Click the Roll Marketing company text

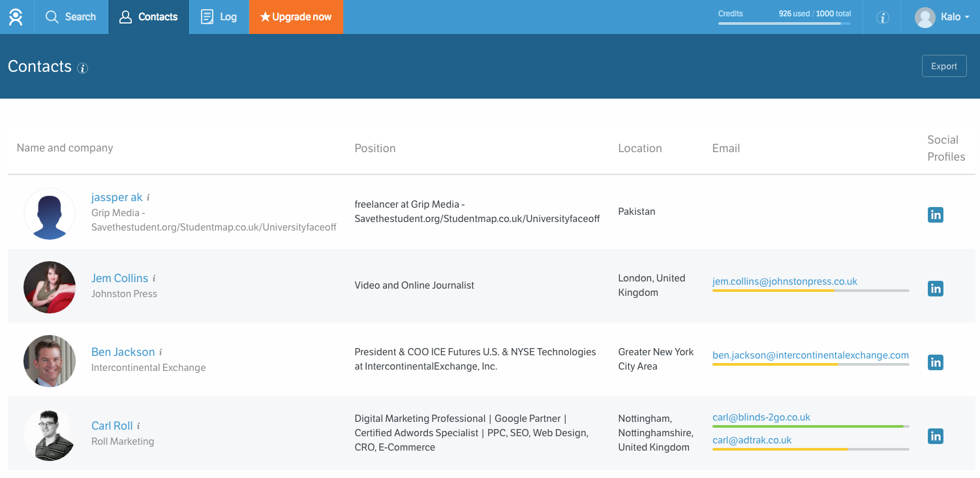(123, 441)
